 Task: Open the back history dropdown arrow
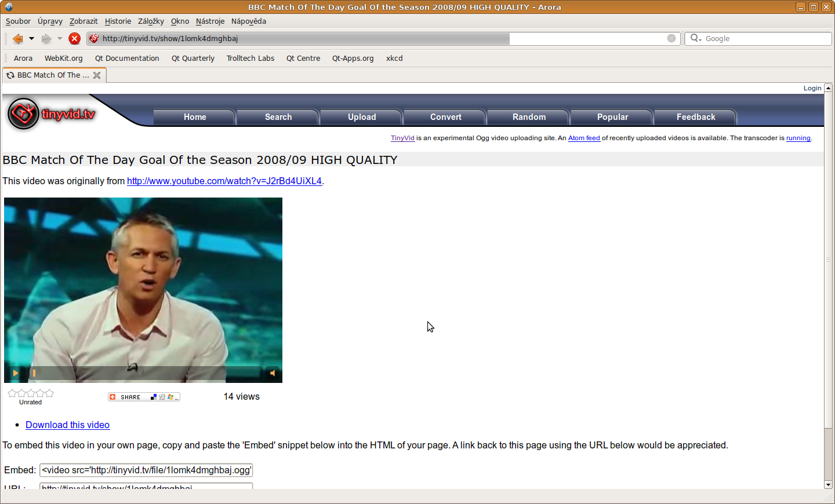tap(31, 39)
